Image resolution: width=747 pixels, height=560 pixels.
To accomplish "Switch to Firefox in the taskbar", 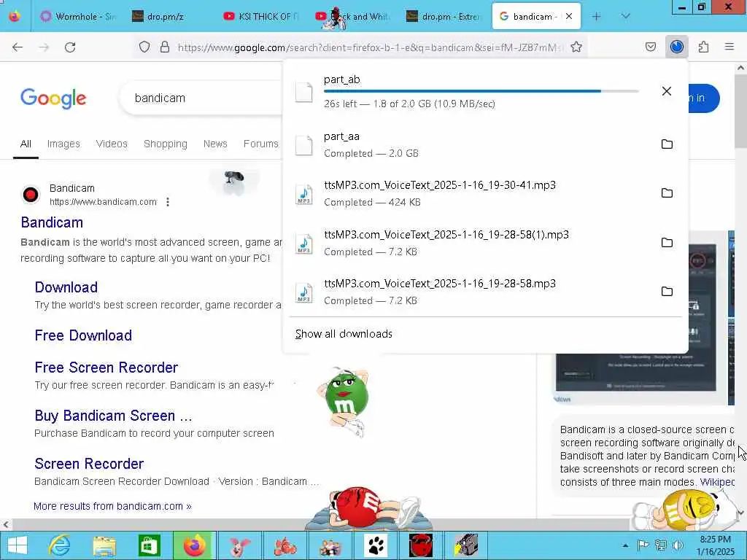I will click(x=194, y=545).
